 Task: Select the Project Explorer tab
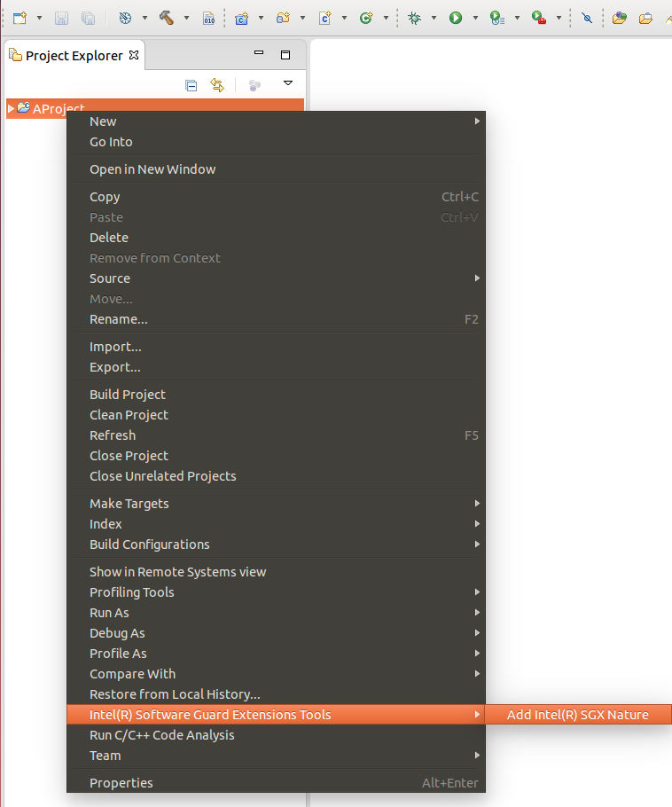[x=74, y=55]
